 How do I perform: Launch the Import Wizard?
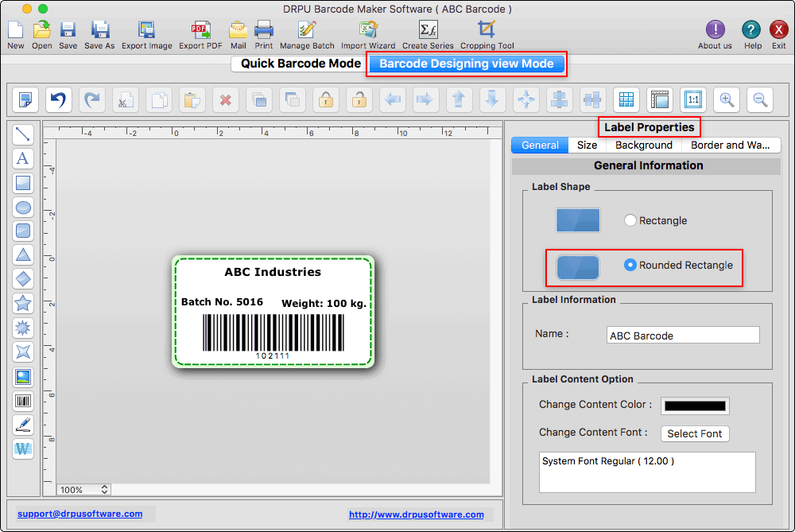click(x=368, y=34)
